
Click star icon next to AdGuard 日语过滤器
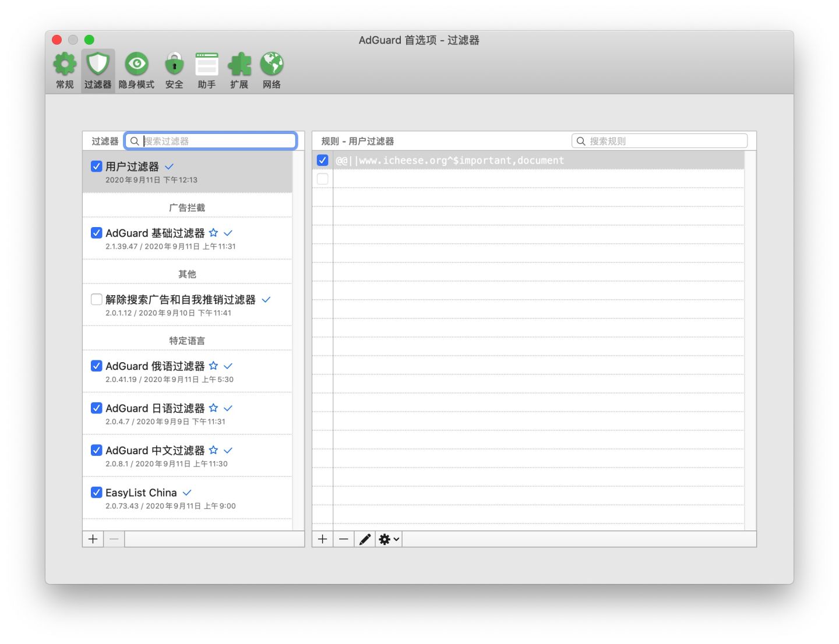click(213, 408)
